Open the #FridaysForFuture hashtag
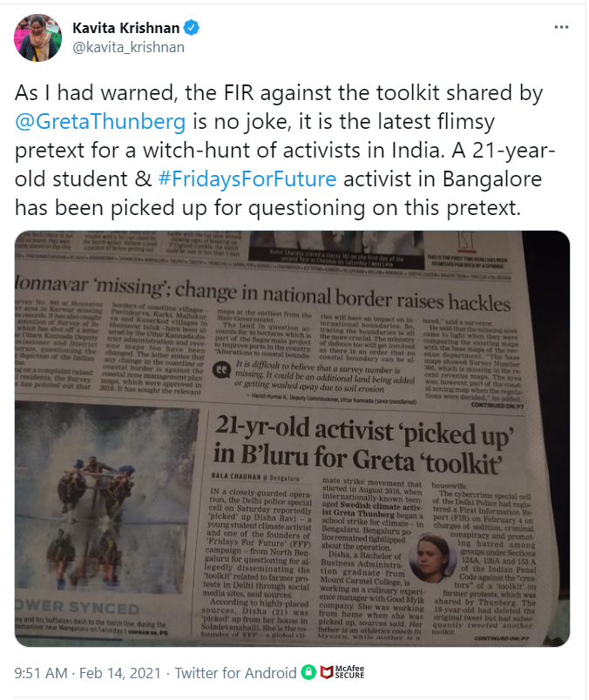 [x=247, y=178]
